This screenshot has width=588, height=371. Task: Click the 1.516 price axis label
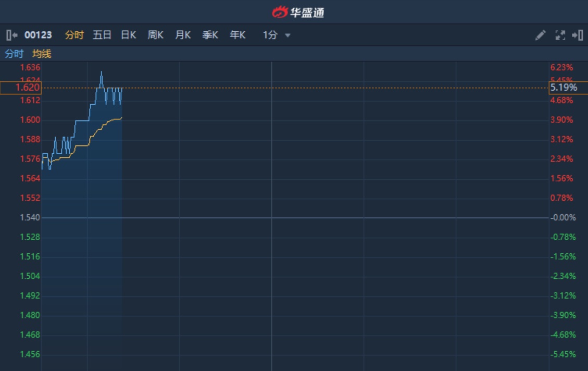(x=30, y=256)
